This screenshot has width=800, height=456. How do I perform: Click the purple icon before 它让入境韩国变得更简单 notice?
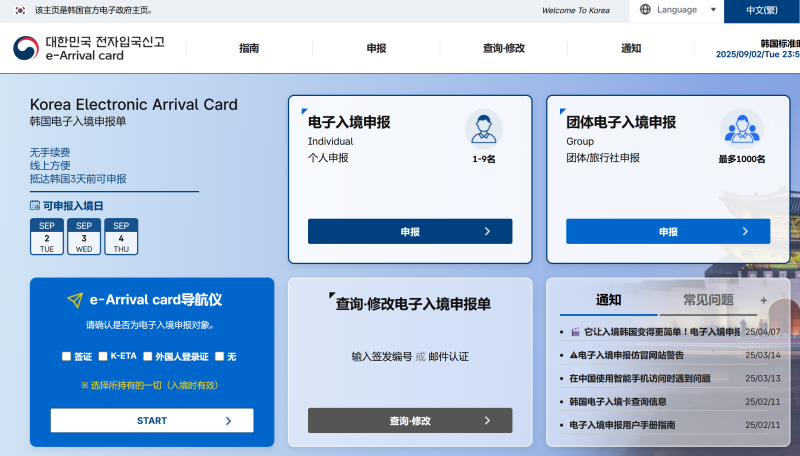[575, 332]
